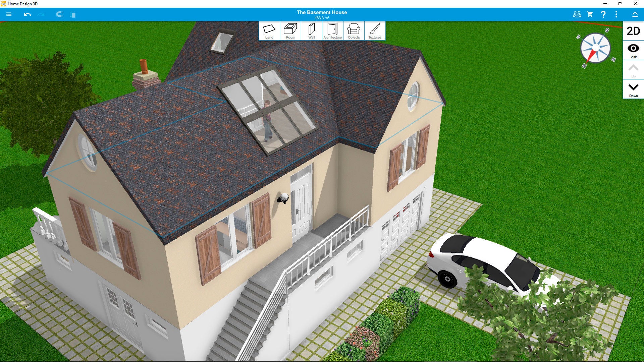
Task: Click The Basement House title label
Action: pos(322,12)
